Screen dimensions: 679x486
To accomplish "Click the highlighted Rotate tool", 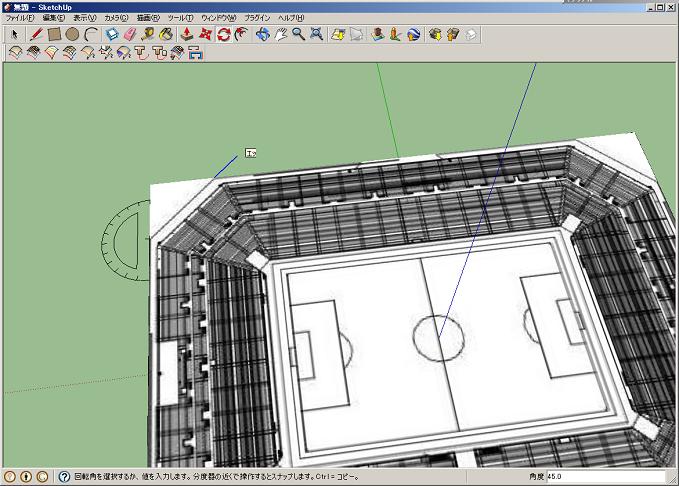I will (x=224, y=34).
